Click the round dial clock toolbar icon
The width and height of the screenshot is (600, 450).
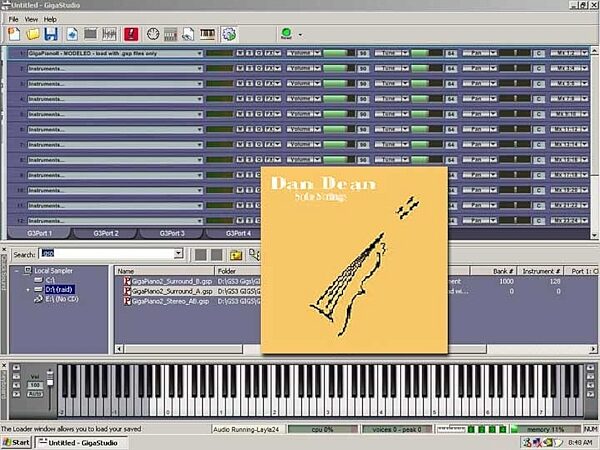coord(153,34)
